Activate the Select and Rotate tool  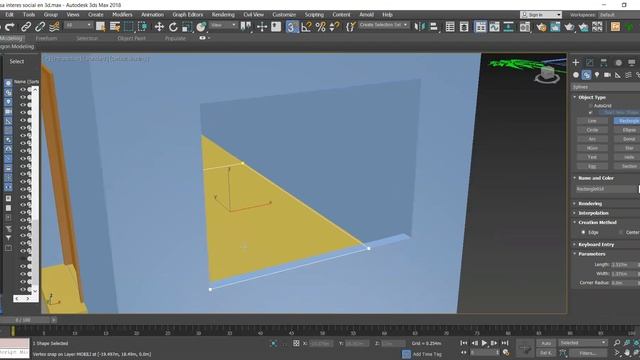[x=173, y=27]
